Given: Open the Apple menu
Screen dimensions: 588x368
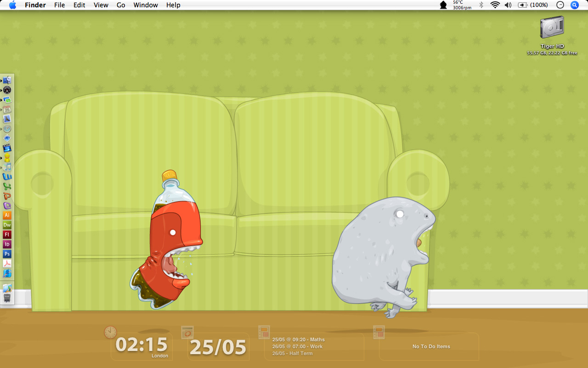Looking at the screenshot, I should click(x=12, y=5).
